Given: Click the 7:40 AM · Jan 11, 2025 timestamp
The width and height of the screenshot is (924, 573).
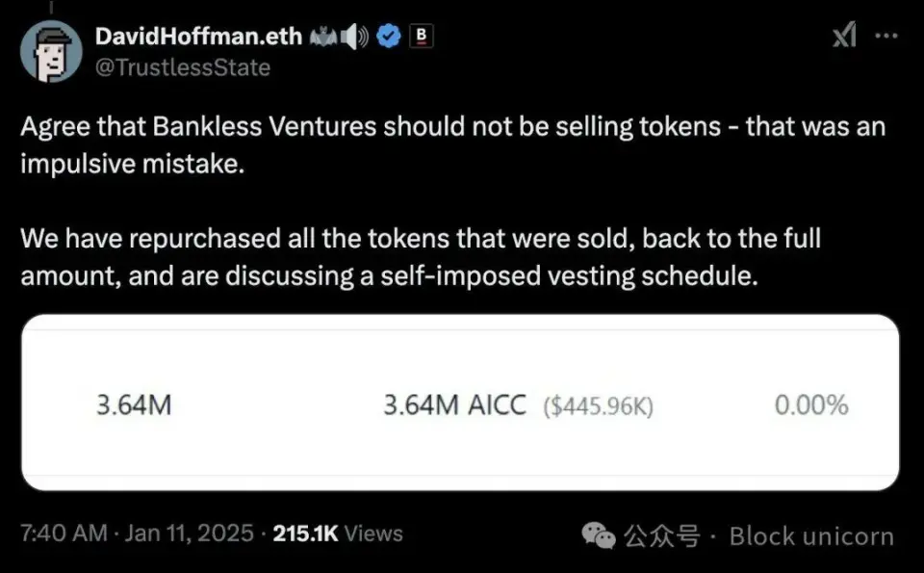Looking at the screenshot, I should coord(138,533).
